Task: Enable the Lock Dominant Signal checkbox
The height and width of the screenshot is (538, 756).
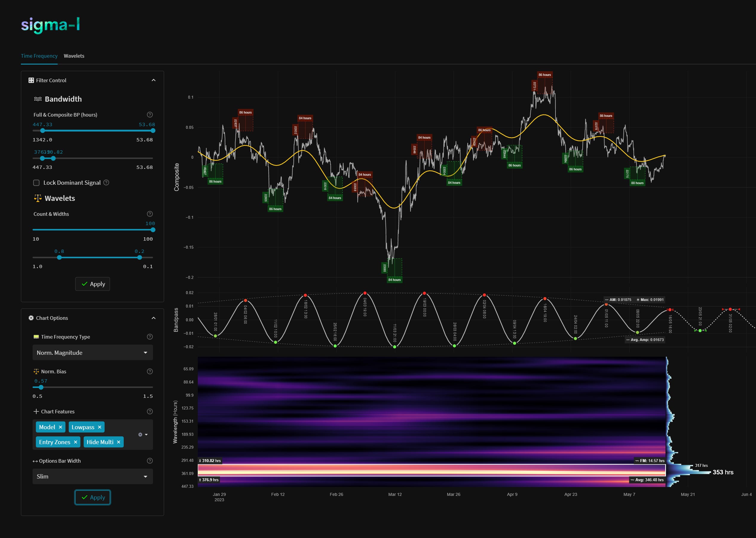Action: 36,183
